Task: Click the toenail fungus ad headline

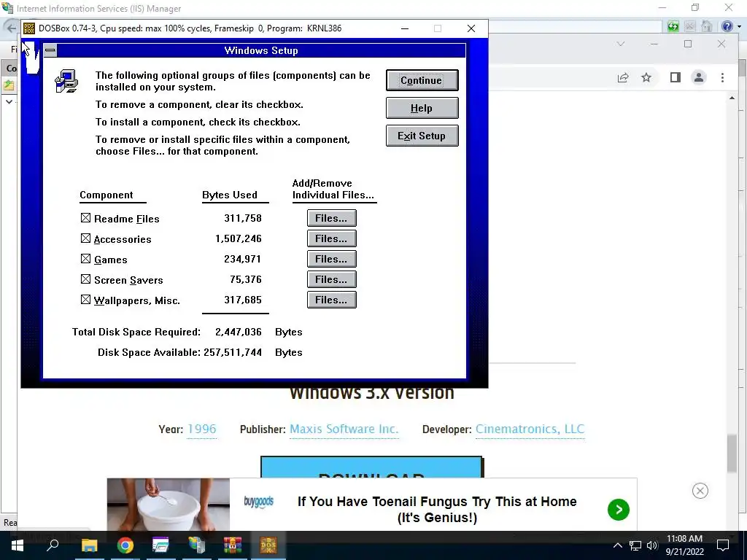Action: (x=437, y=509)
